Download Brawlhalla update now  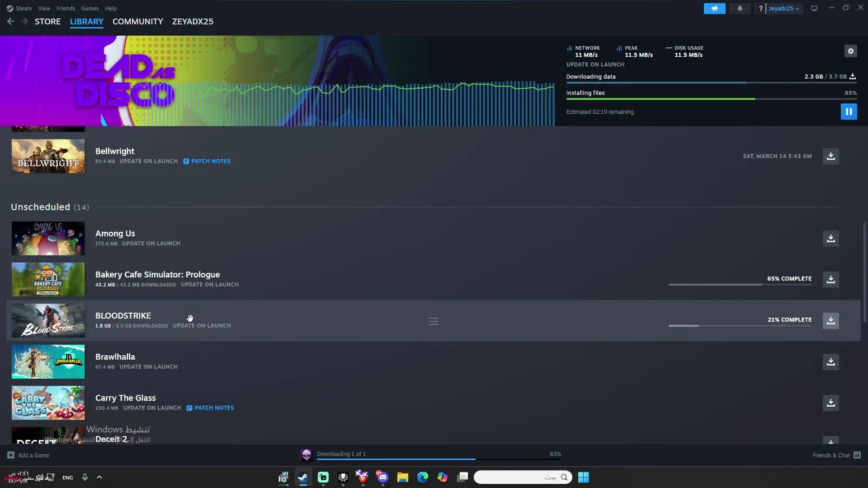point(831,361)
